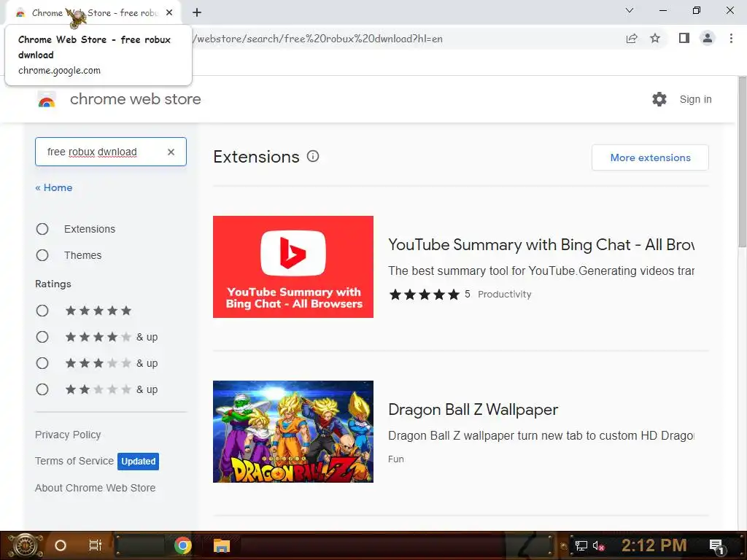Screen dimensions: 747x560
Task: Open the Dragon Ball Z Wallpaper title
Action: click(x=473, y=410)
